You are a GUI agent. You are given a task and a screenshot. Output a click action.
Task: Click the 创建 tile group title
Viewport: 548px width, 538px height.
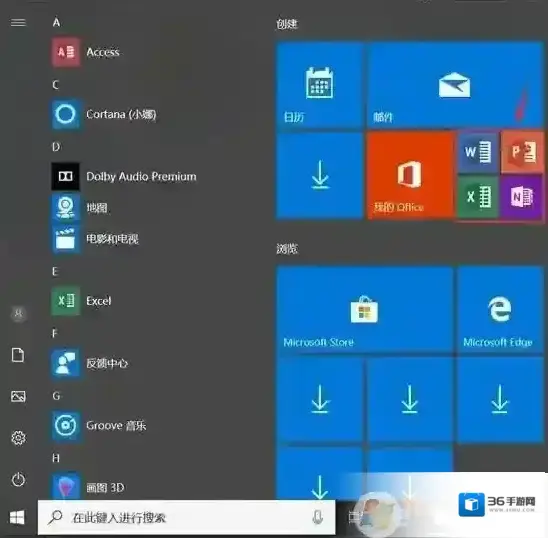click(287, 24)
